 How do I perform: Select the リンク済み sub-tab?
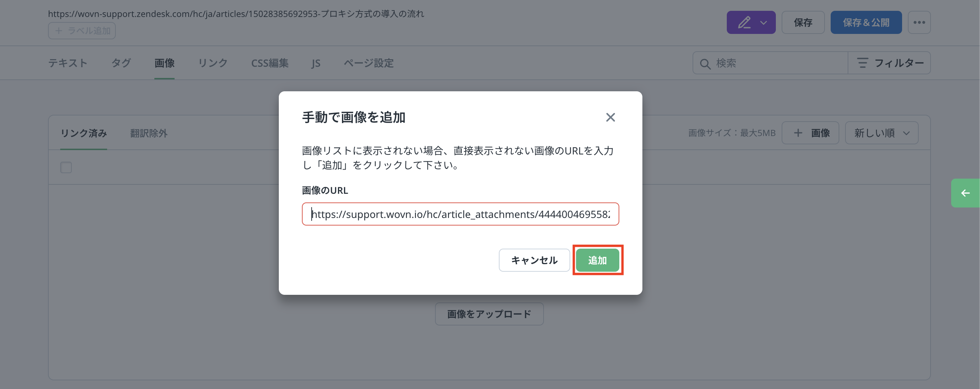pyautogui.click(x=84, y=133)
